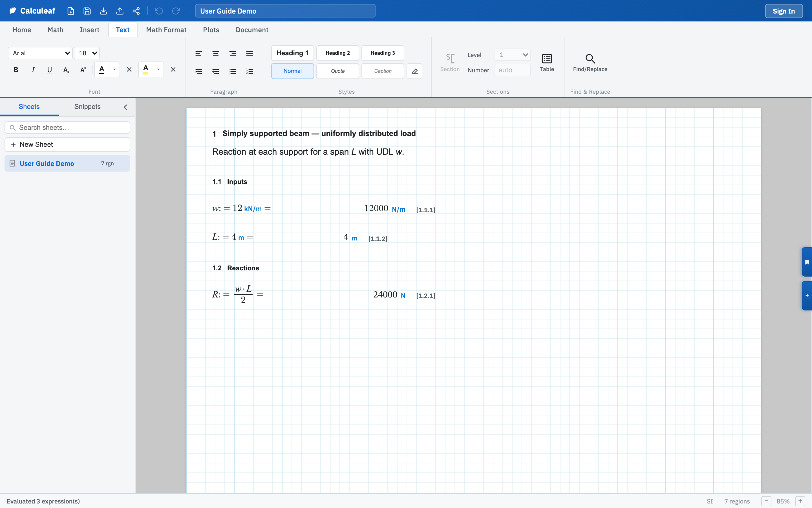Align text center
This screenshot has height=508, width=812.
(216, 53)
